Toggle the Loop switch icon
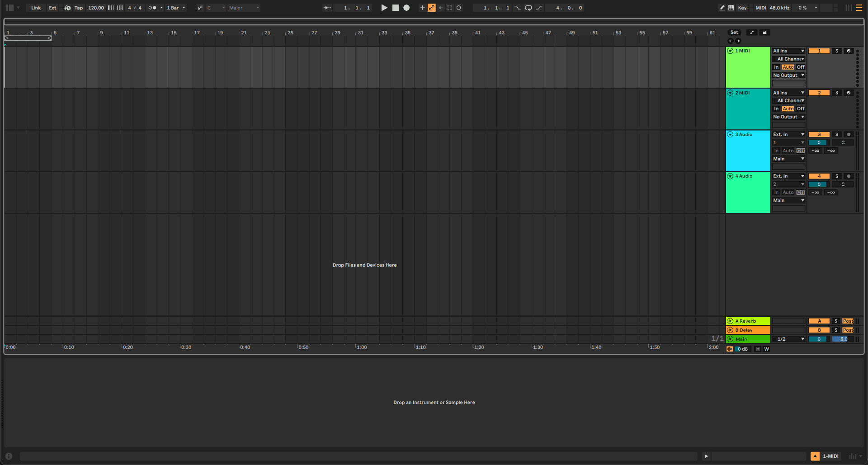868x465 pixels. coord(528,8)
